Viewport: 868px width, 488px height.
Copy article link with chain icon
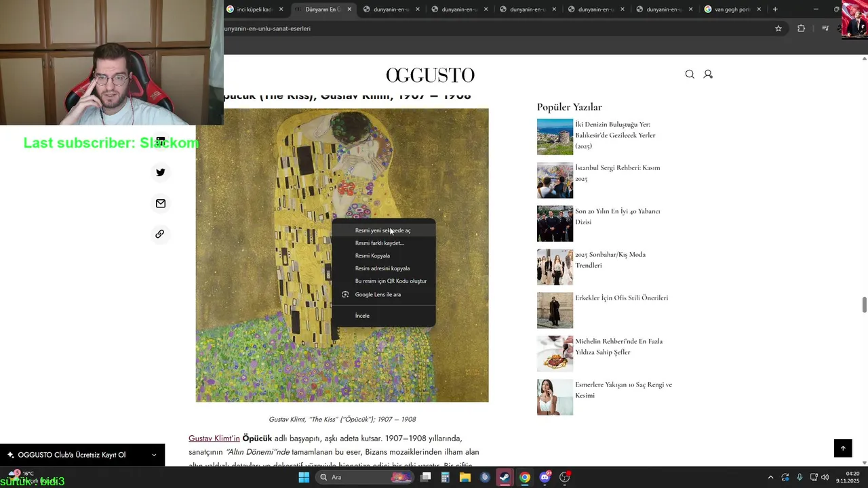pos(160,234)
